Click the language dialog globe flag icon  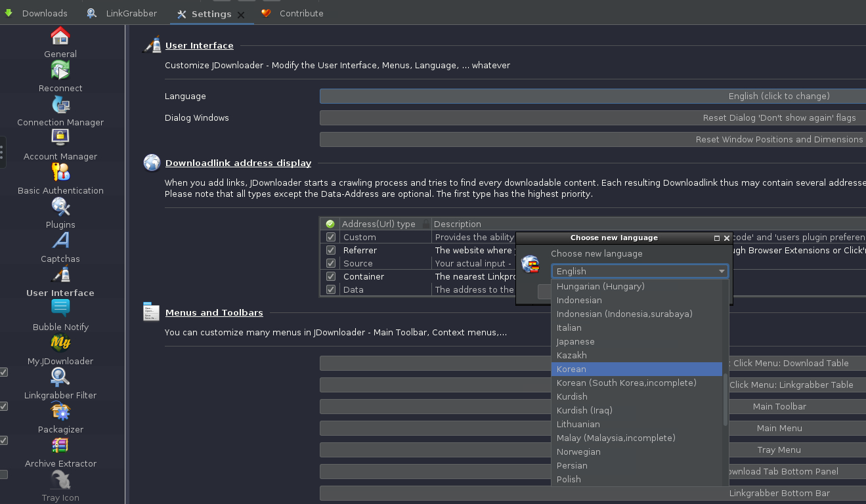click(x=530, y=264)
